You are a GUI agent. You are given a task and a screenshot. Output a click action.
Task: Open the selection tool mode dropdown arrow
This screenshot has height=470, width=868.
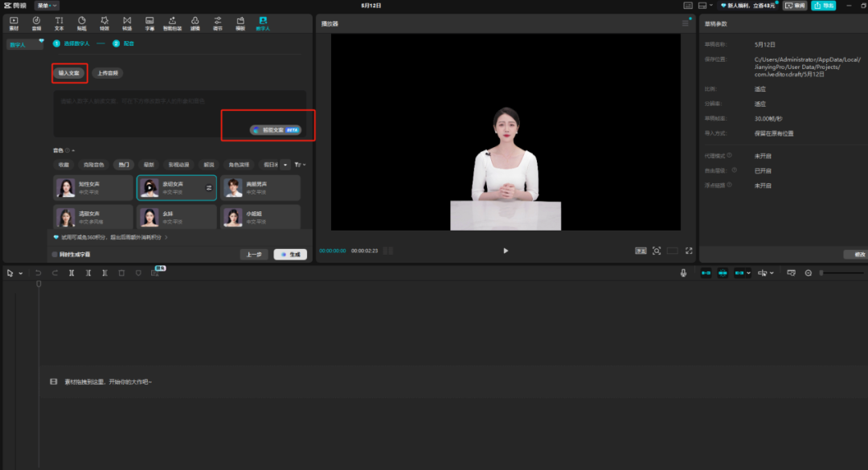[x=21, y=273]
